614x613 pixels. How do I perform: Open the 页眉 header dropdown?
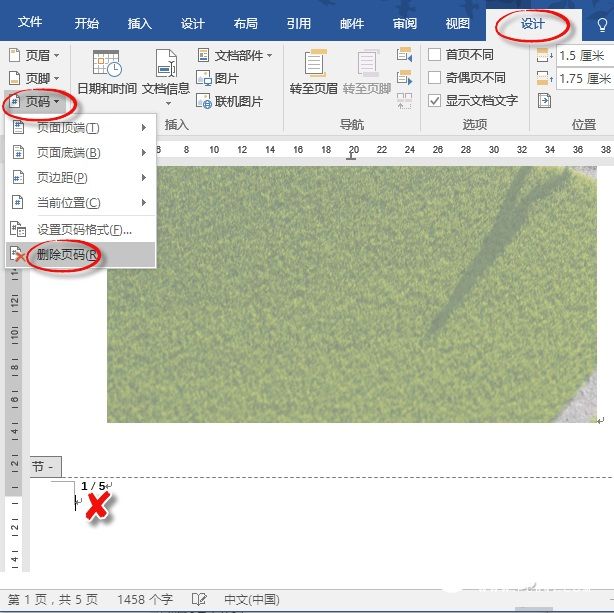pos(34,55)
